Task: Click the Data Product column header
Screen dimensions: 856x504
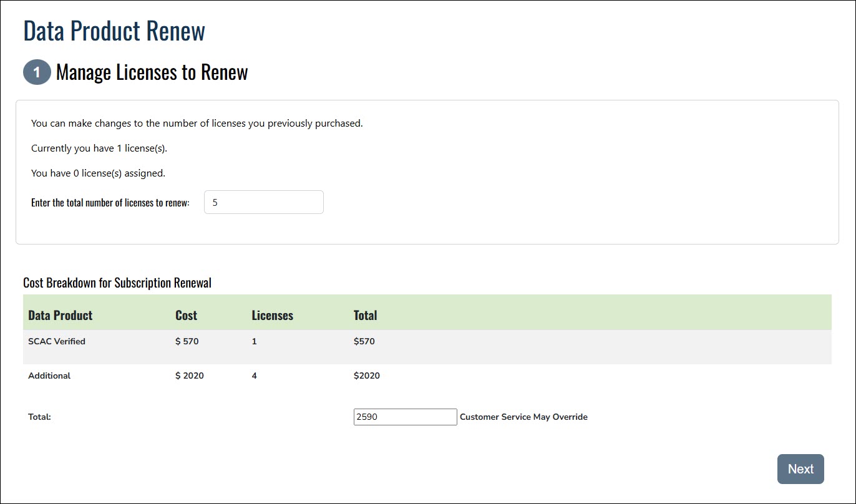Action: 60,315
